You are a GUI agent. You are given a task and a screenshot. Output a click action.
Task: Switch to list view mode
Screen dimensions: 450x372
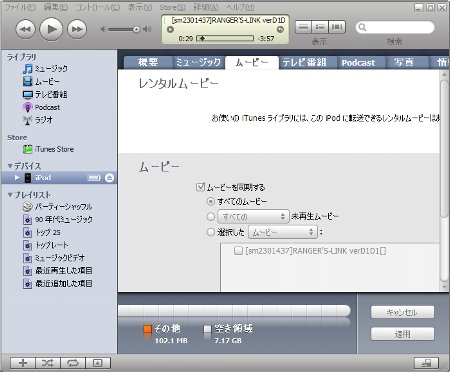(x=303, y=27)
